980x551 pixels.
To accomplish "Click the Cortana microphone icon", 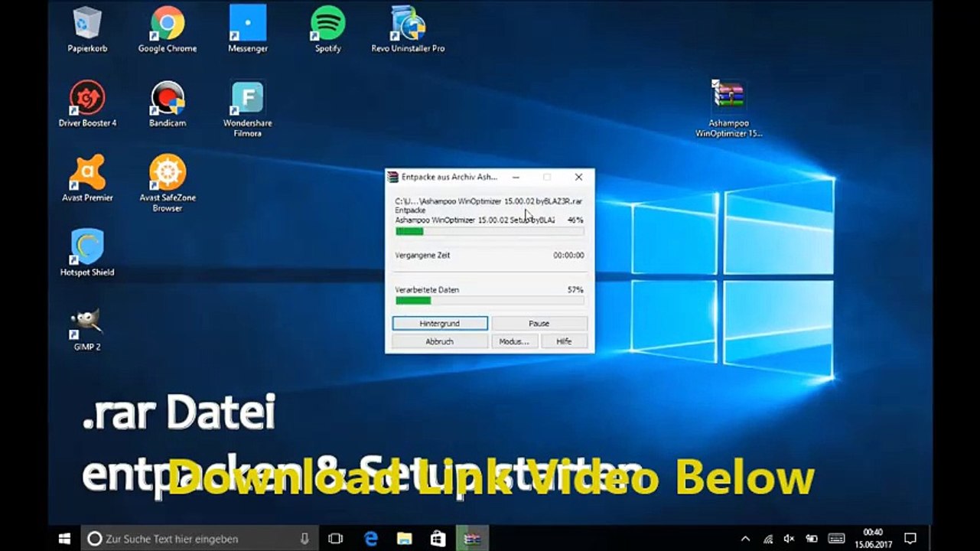I will (304, 539).
